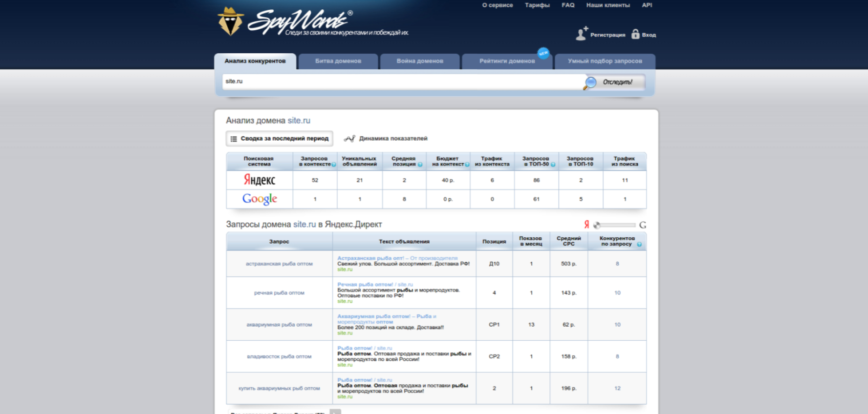
Task: Click the Регистрация link
Action: (608, 35)
